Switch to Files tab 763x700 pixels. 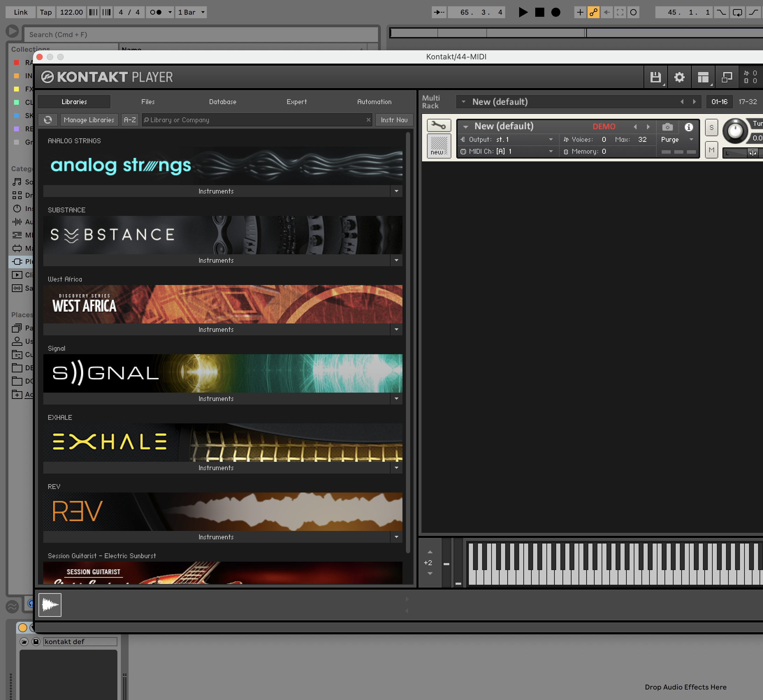pos(148,102)
